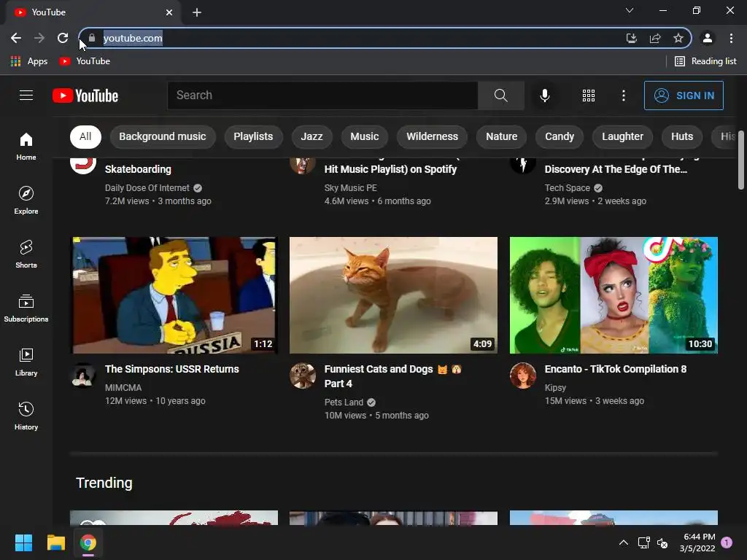Select the Laughter filter chip
This screenshot has height=560, width=747.
(622, 136)
